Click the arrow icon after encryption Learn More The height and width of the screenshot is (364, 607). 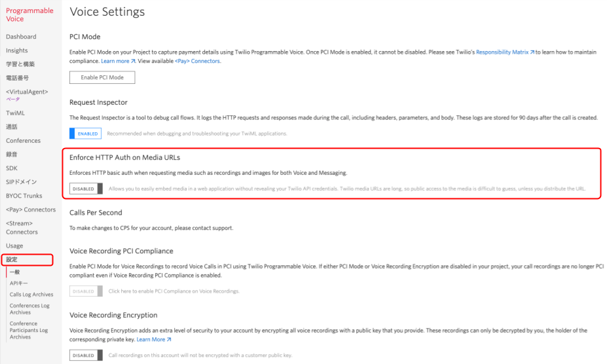pyautogui.click(x=169, y=340)
